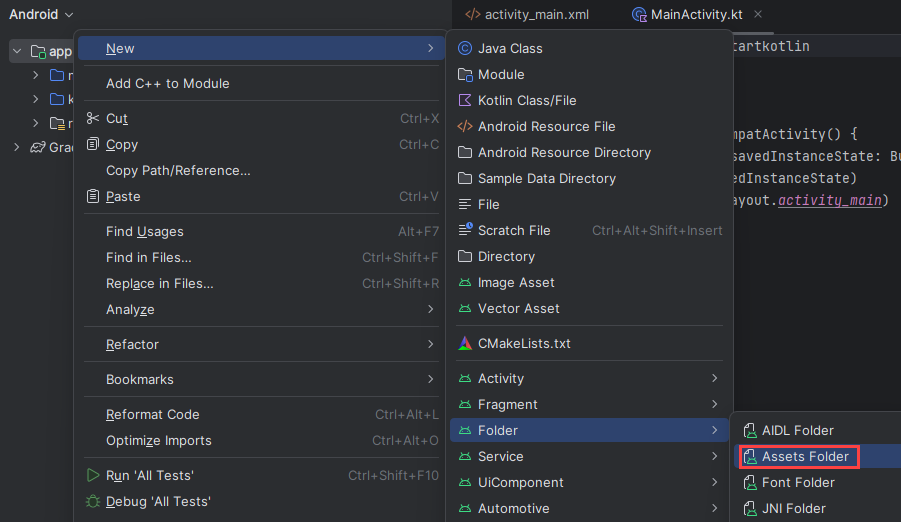
Task: Click activity_main reference in code editor
Action: coord(830,200)
